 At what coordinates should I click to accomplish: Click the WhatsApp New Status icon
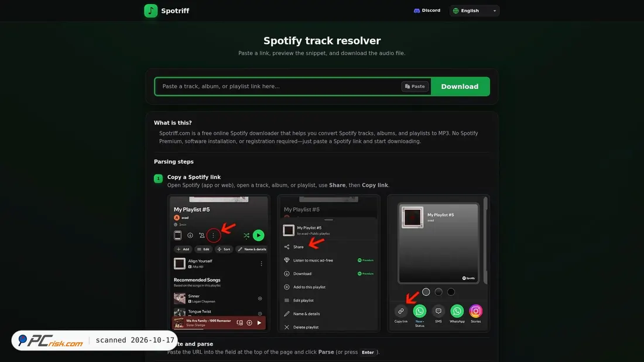(419, 311)
